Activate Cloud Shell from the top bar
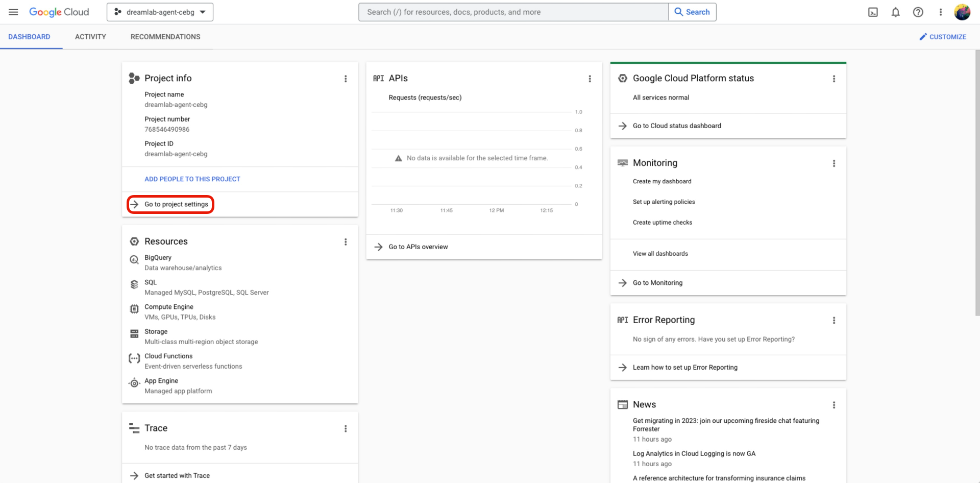This screenshot has height=483, width=980. click(x=872, y=12)
